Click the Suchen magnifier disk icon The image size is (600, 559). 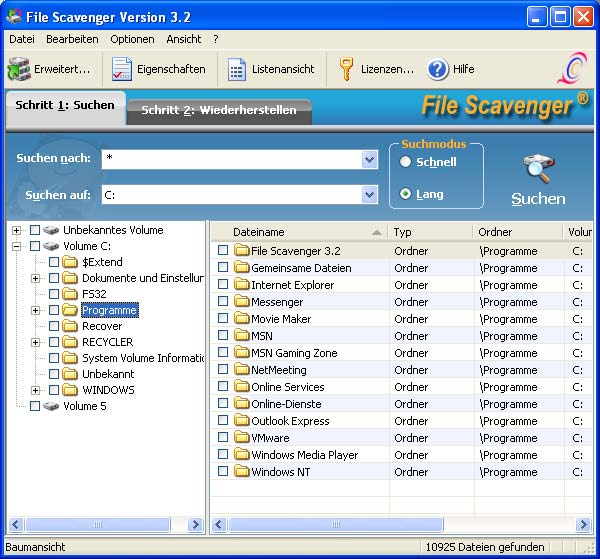pyautogui.click(x=538, y=168)
